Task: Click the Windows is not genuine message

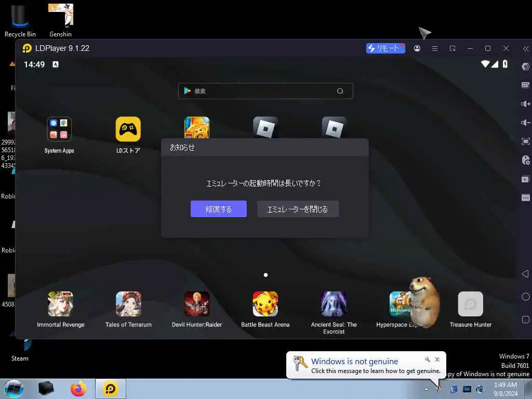Action: coord(376,371)
